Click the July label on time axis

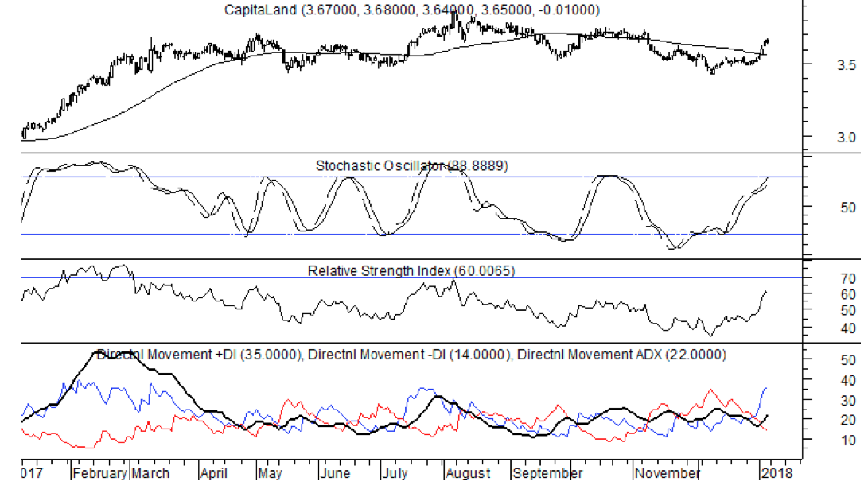point(395,474)
